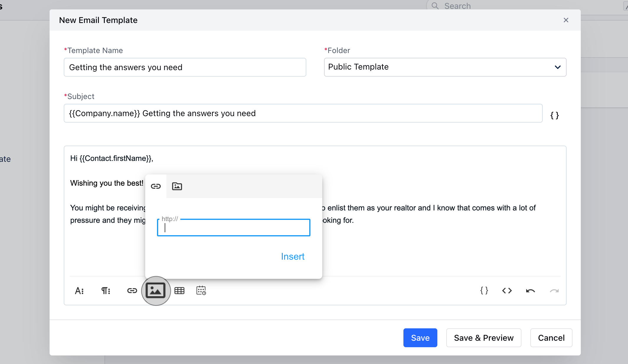
Task: Open the toolbar merge fields braces icon
Action: coord(484,291)
